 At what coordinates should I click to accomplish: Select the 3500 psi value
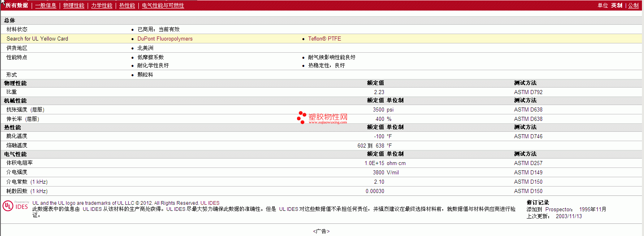[x=383, y=109]
